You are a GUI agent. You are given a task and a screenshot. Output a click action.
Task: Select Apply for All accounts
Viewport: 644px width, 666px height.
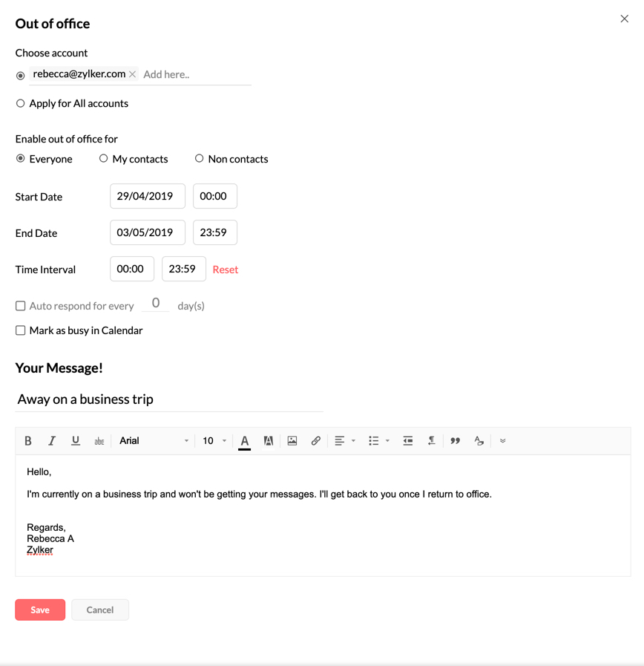coord(20,103)
